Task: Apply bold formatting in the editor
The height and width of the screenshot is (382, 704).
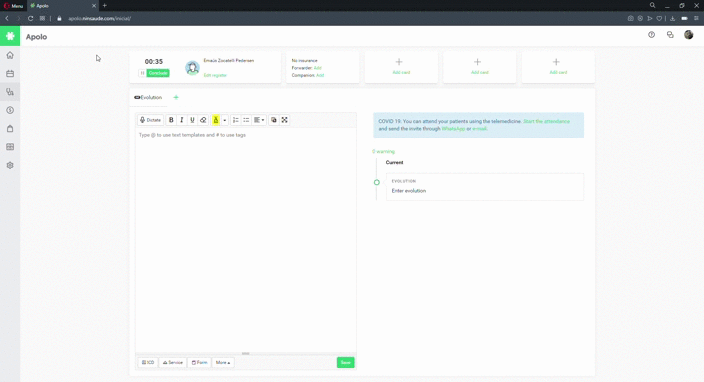Action: (x=171, y=120)
